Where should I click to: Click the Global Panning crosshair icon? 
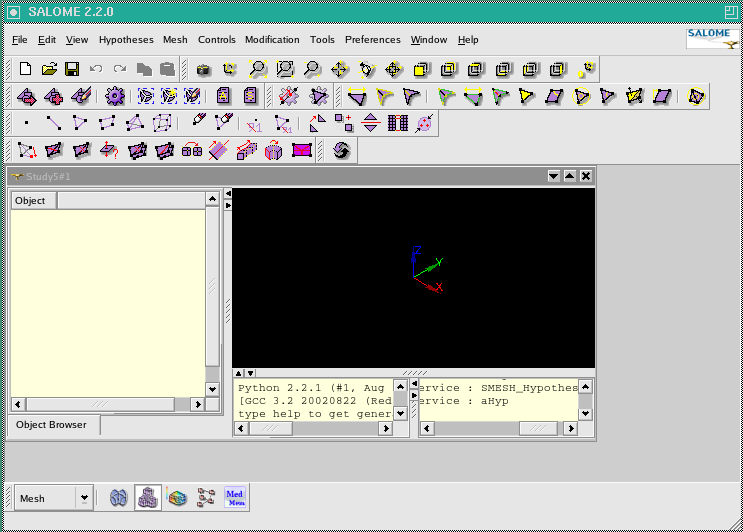(393, 69)
